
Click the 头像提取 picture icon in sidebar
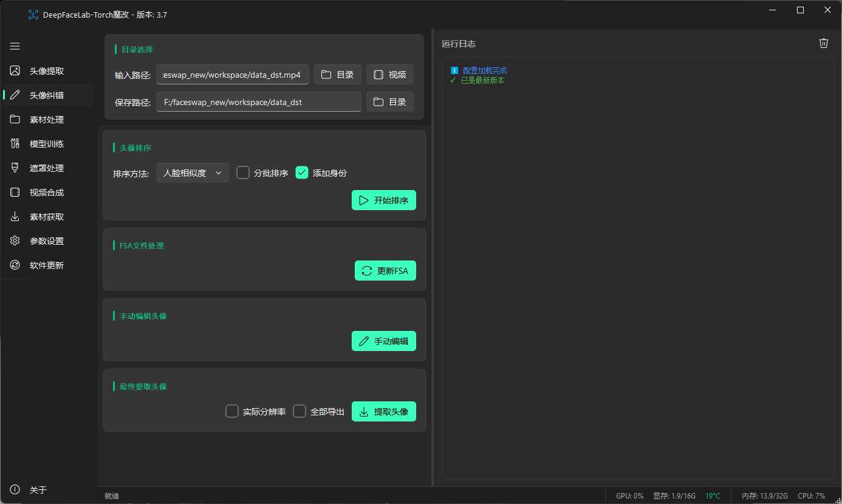[x=15, y=71]
